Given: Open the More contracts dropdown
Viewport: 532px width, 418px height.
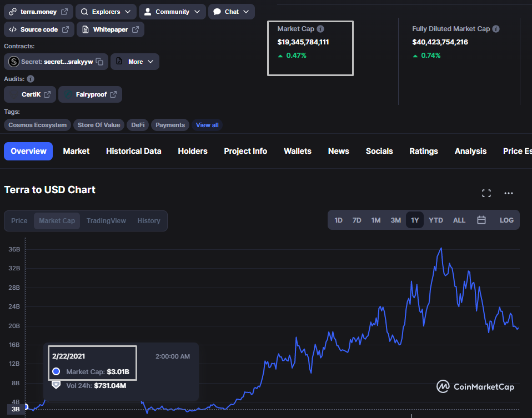Looking at the screenshot, I should coord(135,62).
